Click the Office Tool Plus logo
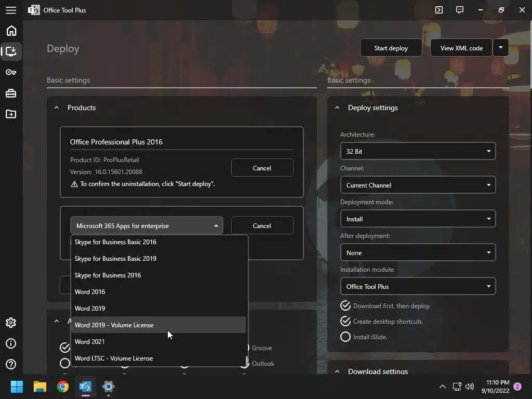This screenshot has width=532, height=399. point(34,10)
